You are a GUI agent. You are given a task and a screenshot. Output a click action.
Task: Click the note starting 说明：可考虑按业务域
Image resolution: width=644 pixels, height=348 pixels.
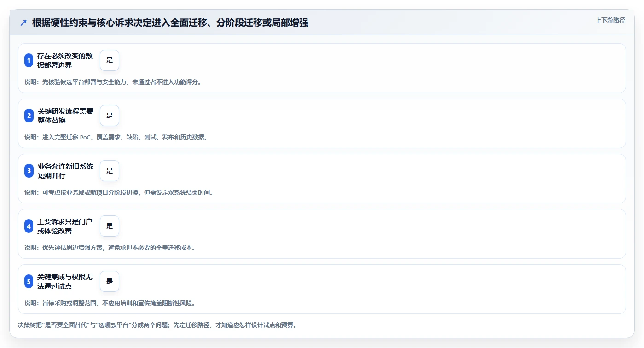(x=119, y=192)
